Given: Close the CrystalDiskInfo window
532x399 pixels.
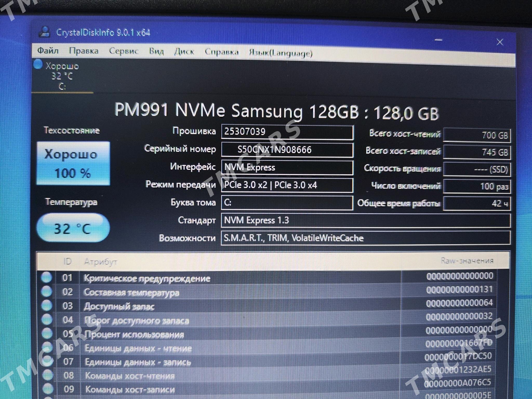Looking at the screenshot, I should click(x=500, y=42).
